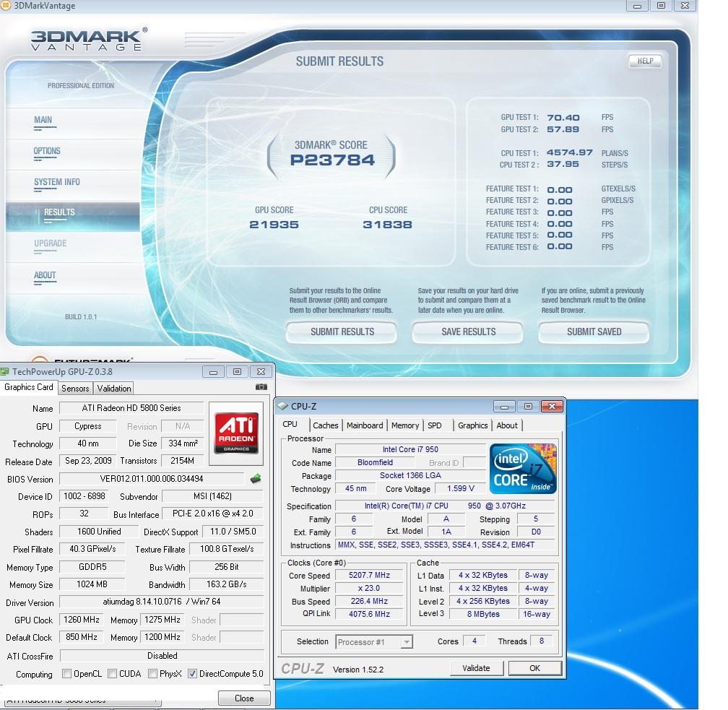Click the Memory Type GDDR5 field
728x710 pixels.
pos(92,567)
